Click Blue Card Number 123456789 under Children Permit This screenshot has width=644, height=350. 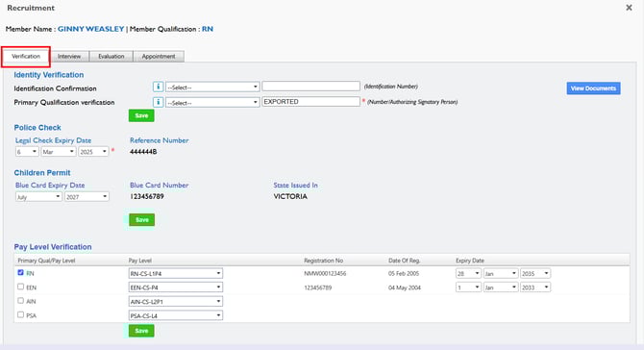click(147, 196)
